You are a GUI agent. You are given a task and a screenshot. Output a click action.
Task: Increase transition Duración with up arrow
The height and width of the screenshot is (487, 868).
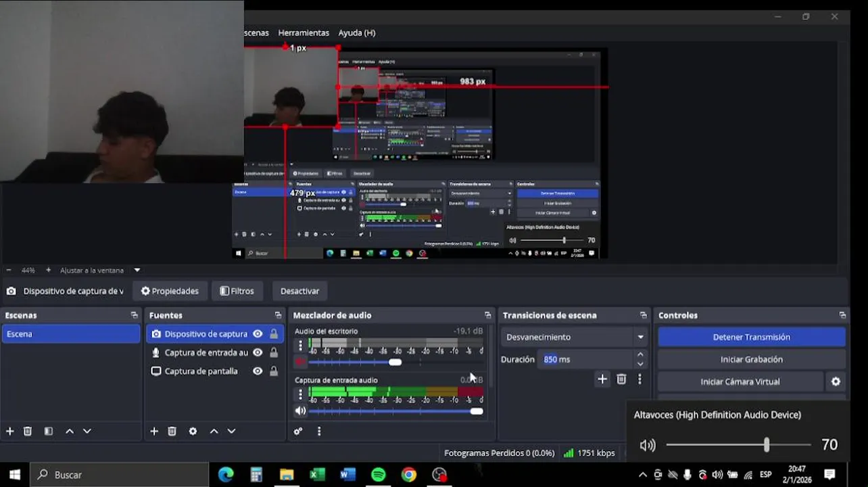[640, 354]
